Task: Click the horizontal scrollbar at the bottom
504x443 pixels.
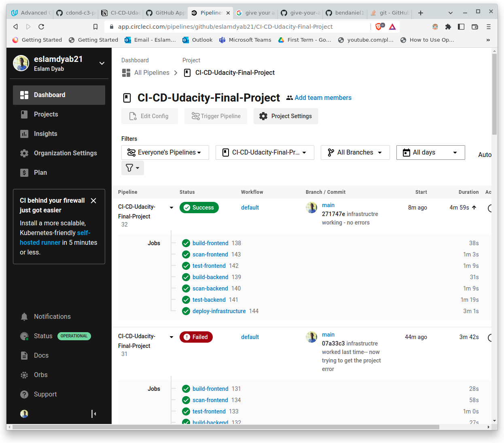Action: (x=226, y=427)
